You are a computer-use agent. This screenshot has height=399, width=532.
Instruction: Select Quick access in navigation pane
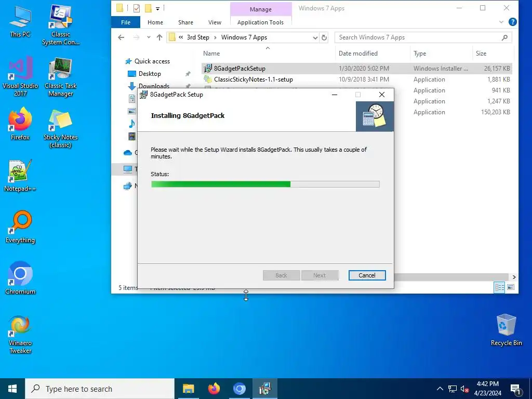coord(152,61)
